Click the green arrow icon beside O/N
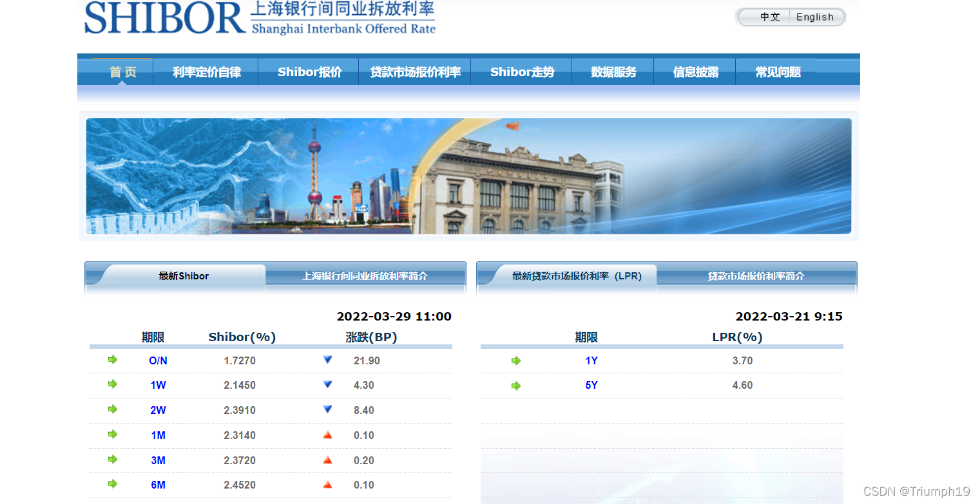This screenshot has height=504, width=980. [x=113, y=360]
